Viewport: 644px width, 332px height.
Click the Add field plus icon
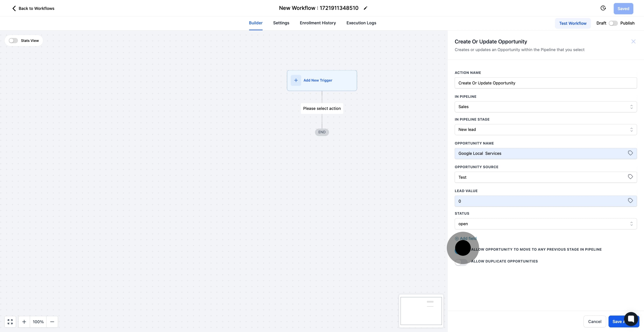tap(457, 239)
